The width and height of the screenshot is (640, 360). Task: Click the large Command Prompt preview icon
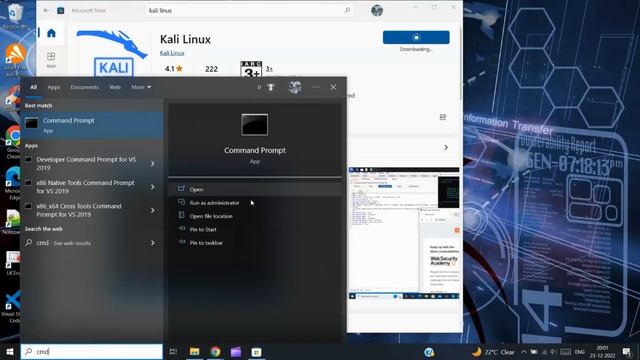pyautogui.click(x=255, y=125)
